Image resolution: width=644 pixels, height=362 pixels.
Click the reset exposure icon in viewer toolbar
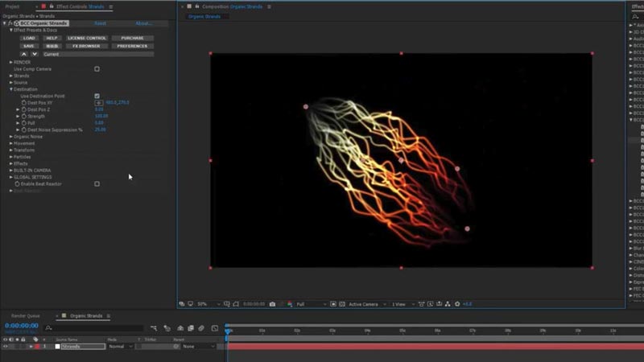click(x=457, y=304)
